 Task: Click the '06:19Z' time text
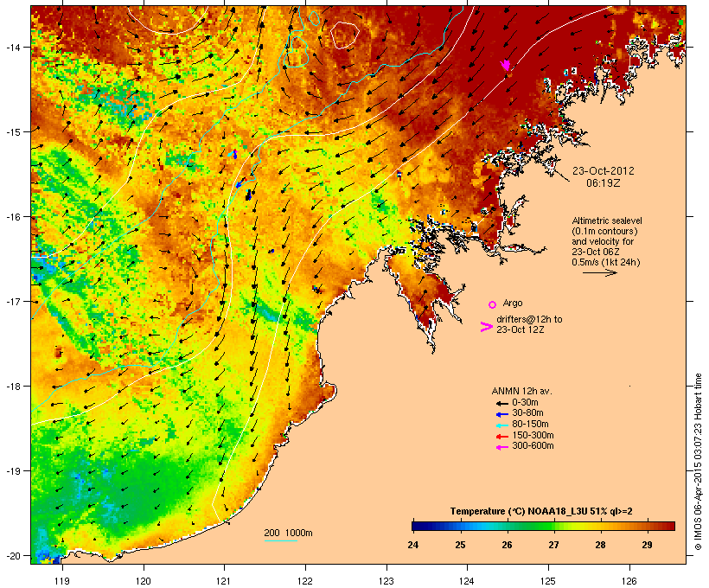(604, 183)
